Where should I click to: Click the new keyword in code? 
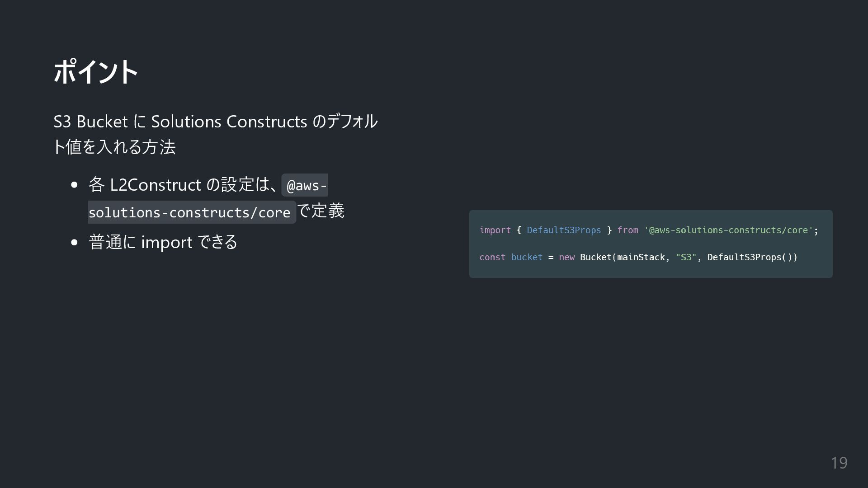pos(566,258)
